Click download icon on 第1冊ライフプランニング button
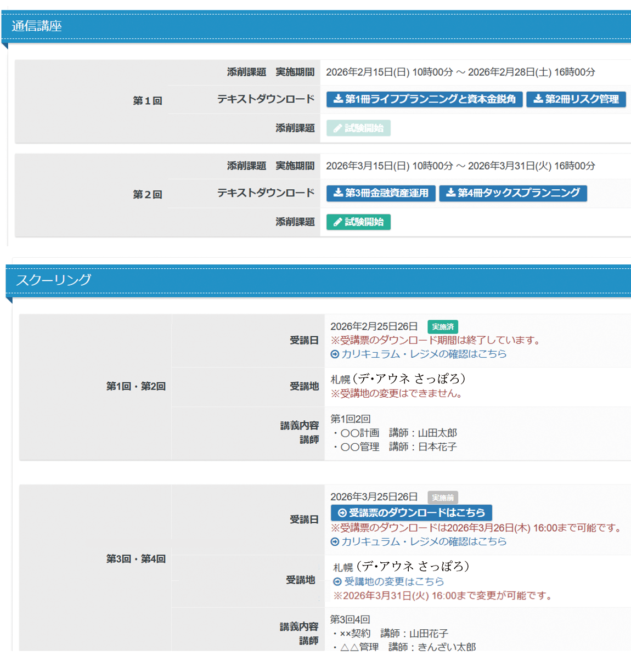This screenshot has width=631, height=672. [338, 99]
